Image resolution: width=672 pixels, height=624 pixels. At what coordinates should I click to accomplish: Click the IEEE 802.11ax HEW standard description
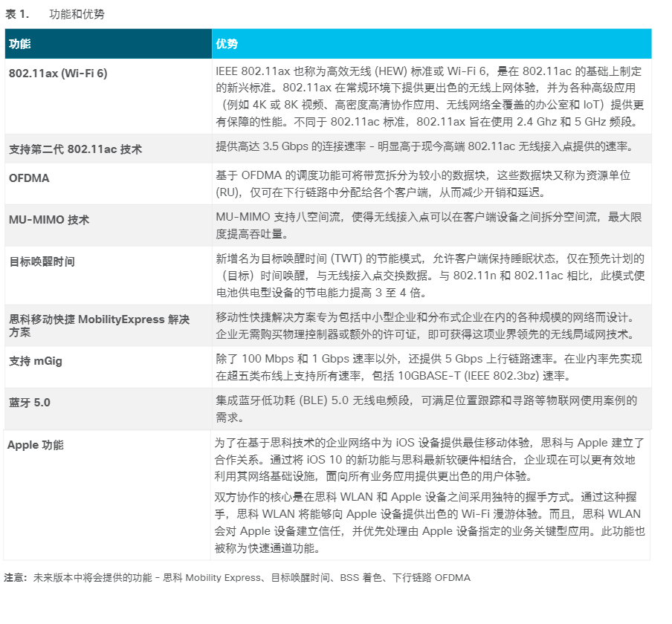click(430, 97)
